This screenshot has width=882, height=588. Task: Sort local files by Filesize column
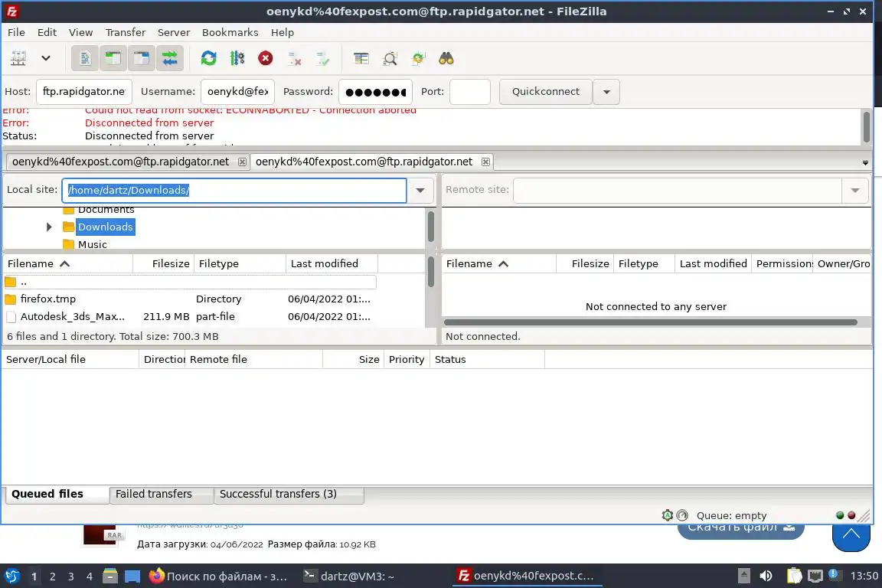(164, 263)
